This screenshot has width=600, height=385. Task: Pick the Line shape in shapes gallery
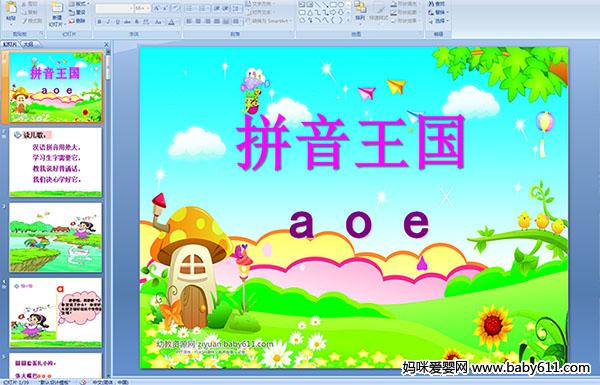coord(318,4)
